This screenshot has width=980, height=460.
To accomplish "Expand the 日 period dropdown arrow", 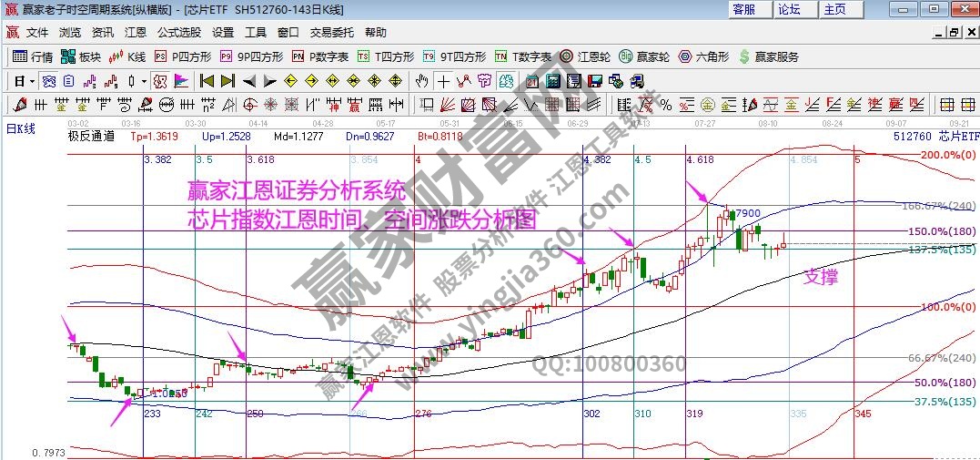I will tap(32, 80).
